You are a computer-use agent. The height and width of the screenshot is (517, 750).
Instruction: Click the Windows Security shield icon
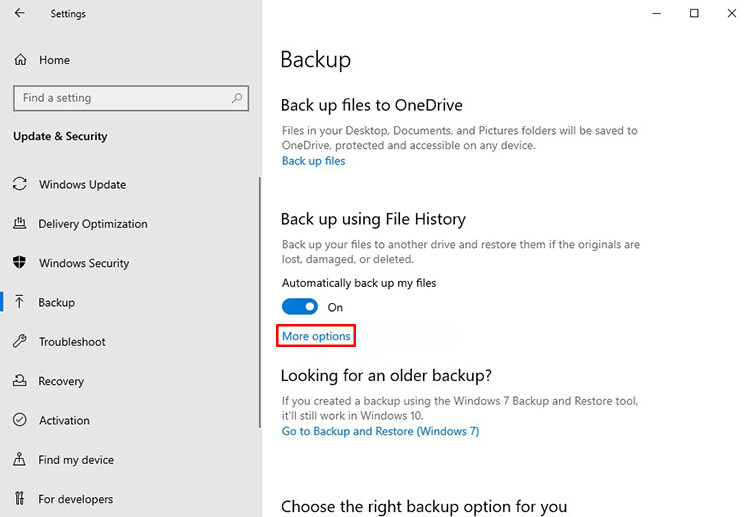click(x=20, y=263)
